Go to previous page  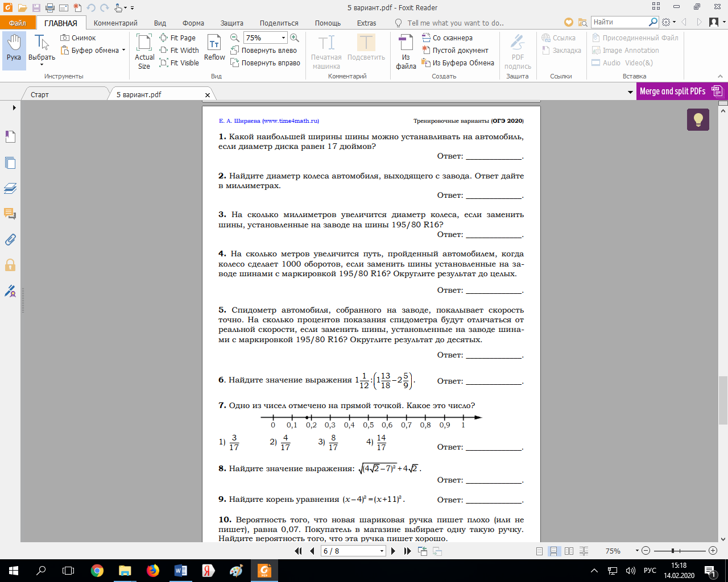[x=312, y=551]
